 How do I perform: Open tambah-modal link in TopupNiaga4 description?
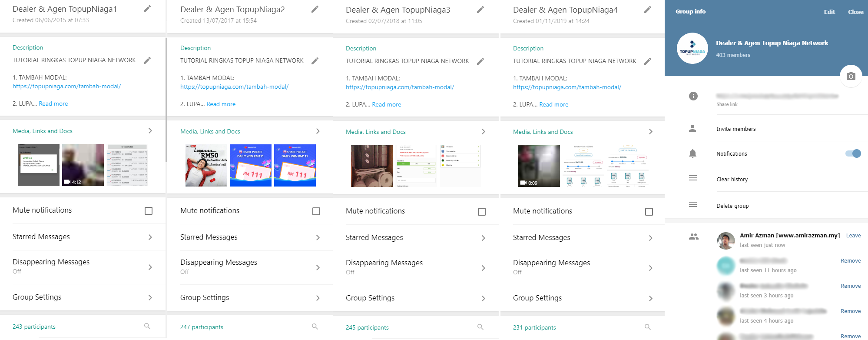567,87
